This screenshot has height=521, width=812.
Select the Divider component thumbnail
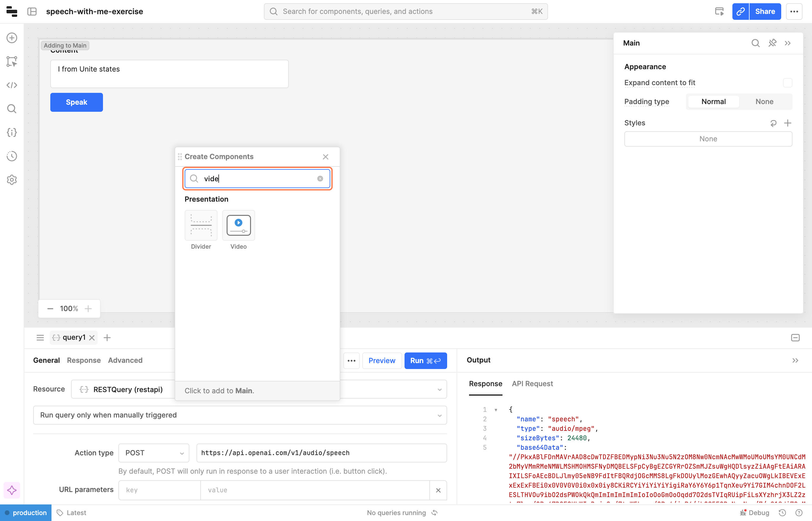pyautogui.click(x=201, y=225)
